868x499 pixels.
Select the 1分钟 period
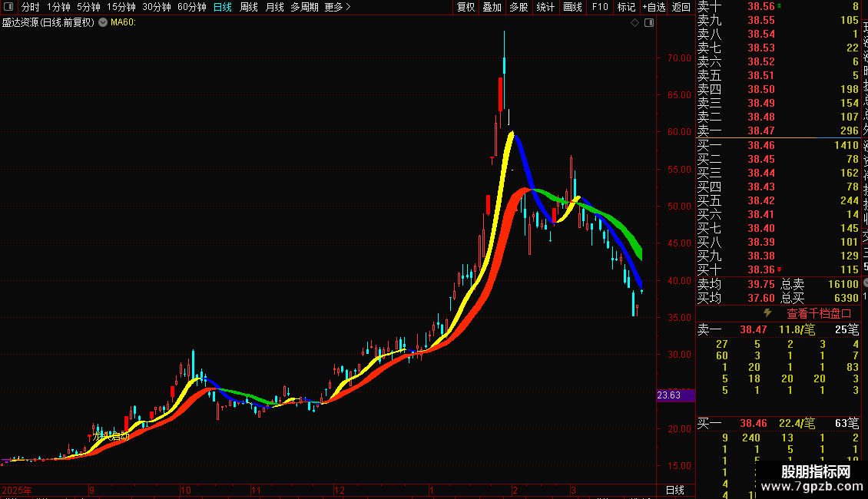tap(58, 7)
